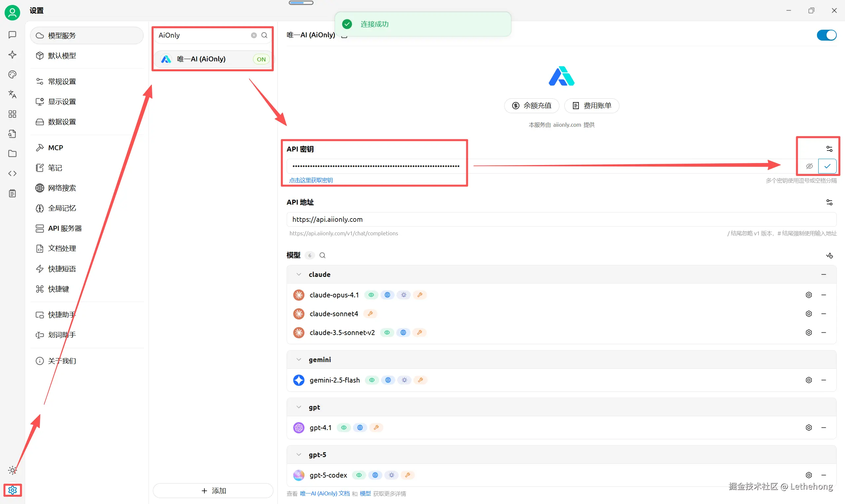Toggle the AiOnly provider enable switch
Viewport: 845px width, 504px height.
click(826, 35)
